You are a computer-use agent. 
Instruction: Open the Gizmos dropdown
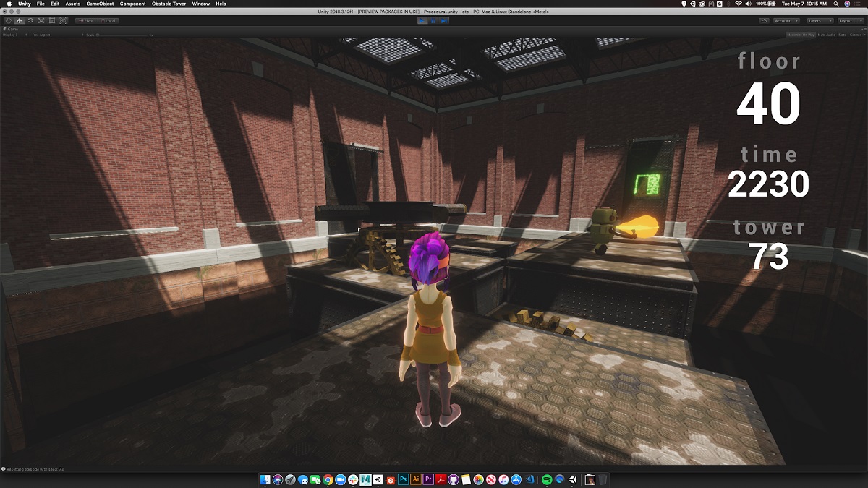[856, 35]
